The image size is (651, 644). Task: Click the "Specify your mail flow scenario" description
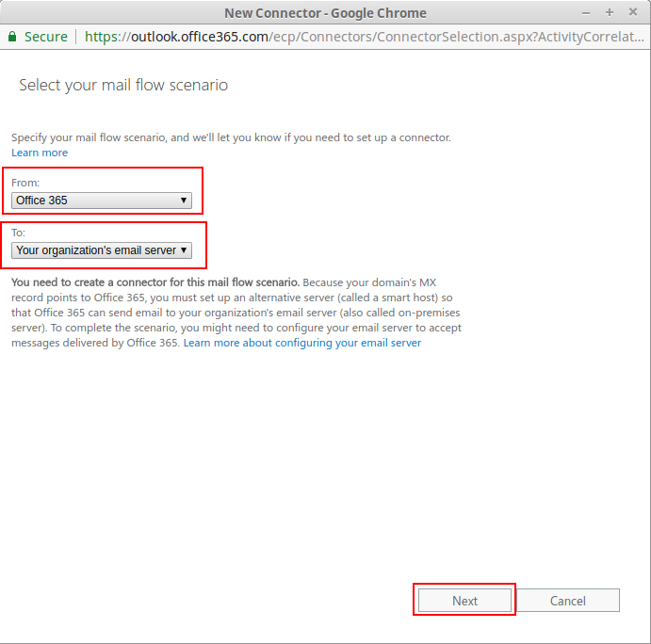point(231,137)
